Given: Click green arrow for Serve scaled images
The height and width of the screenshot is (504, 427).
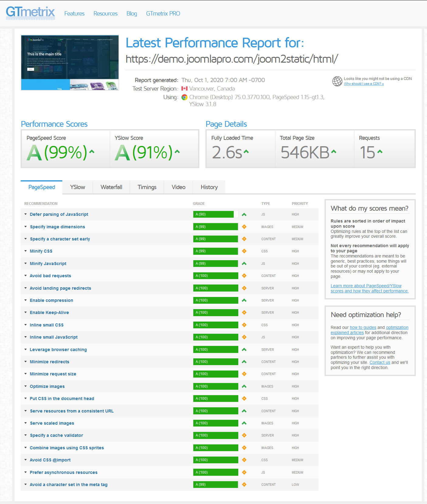Looking at the screenshot, I should [x=244, y=423].
